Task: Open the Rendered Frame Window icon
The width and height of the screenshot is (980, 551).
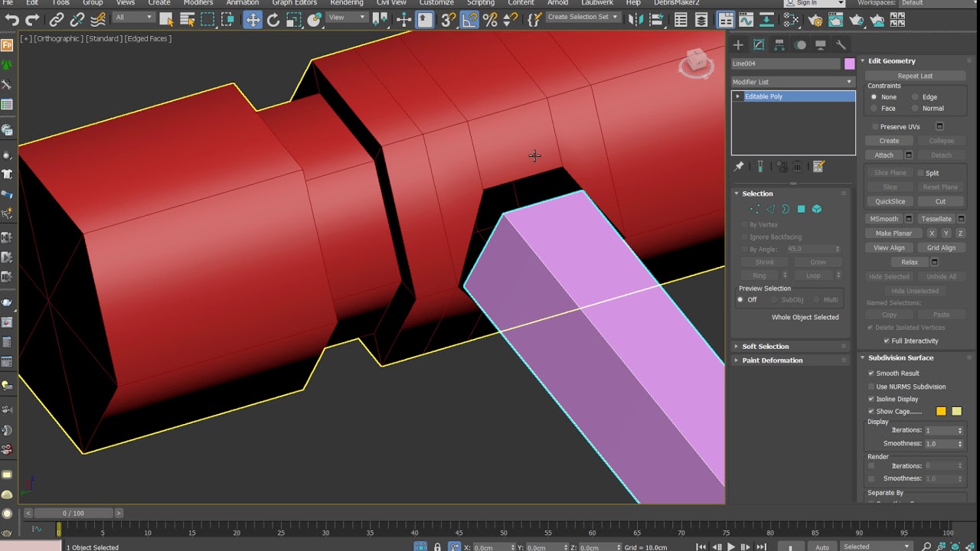Action: click(x=837, y=20)
